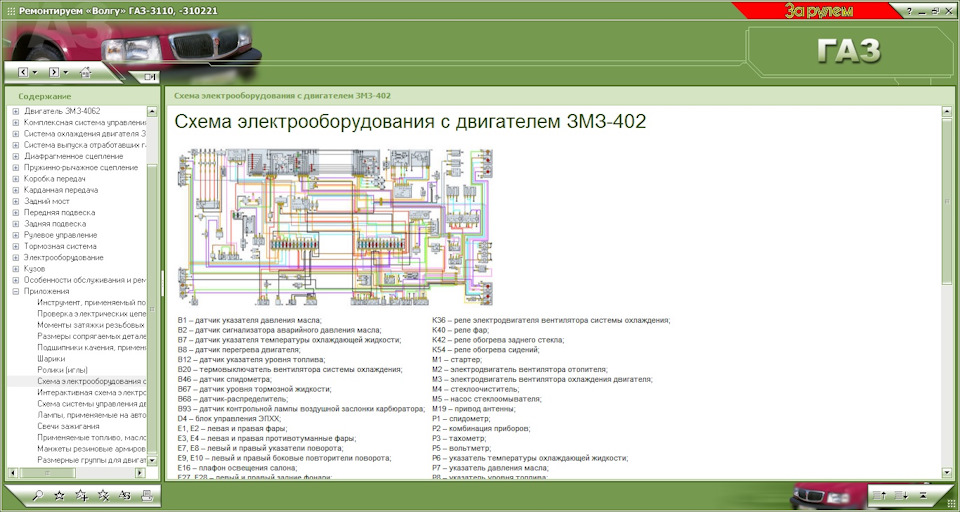Image resolution: width=960 pixels, height=512 pixels.
Task: Select Задняя подвеска in contents
Action: (x=55, y=224)
